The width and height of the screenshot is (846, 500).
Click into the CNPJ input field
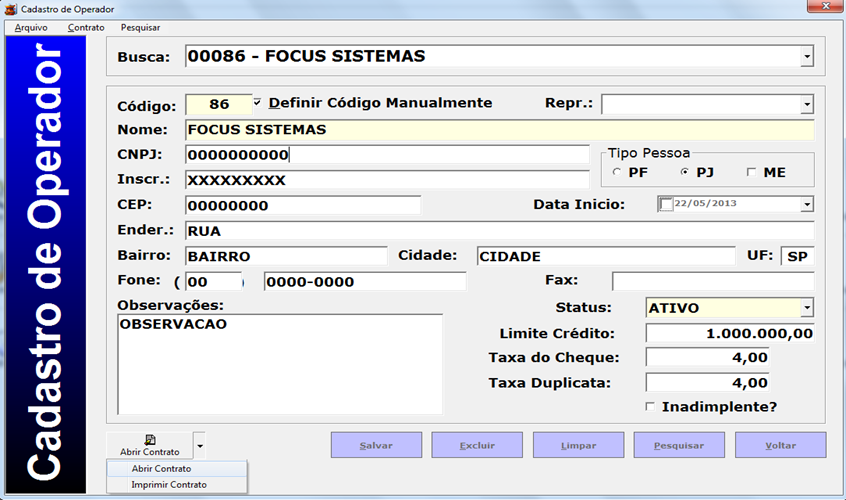387,155
